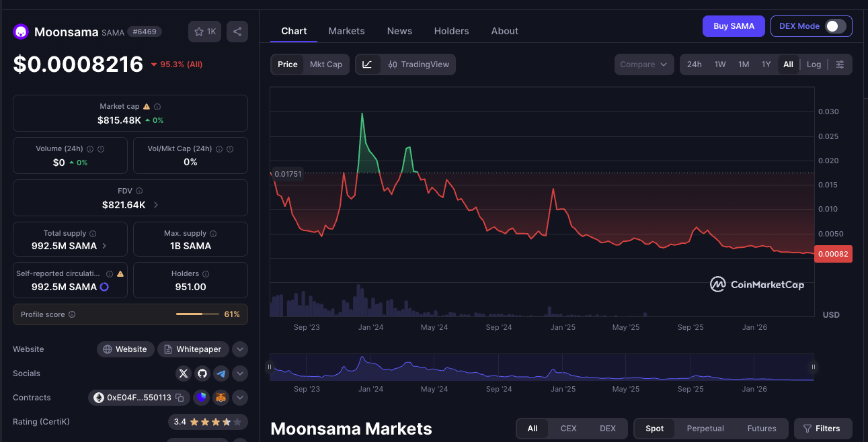Open the X (Twitter) social link

click(183, 373)
